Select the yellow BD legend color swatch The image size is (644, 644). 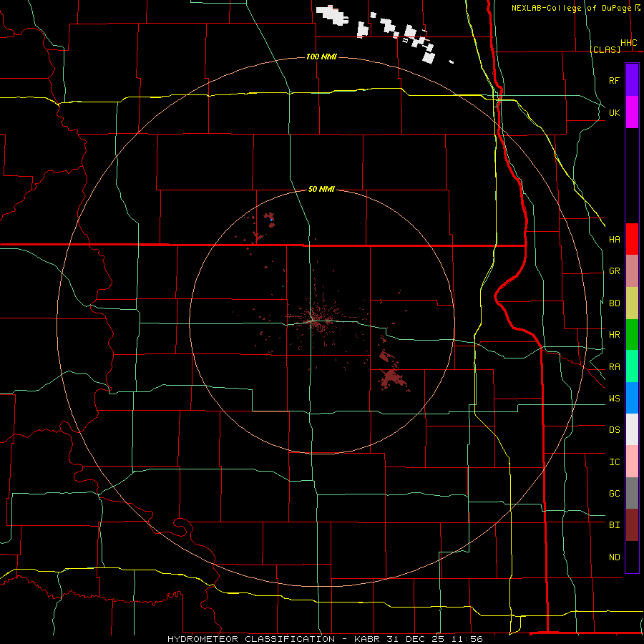tap(632, 303)
